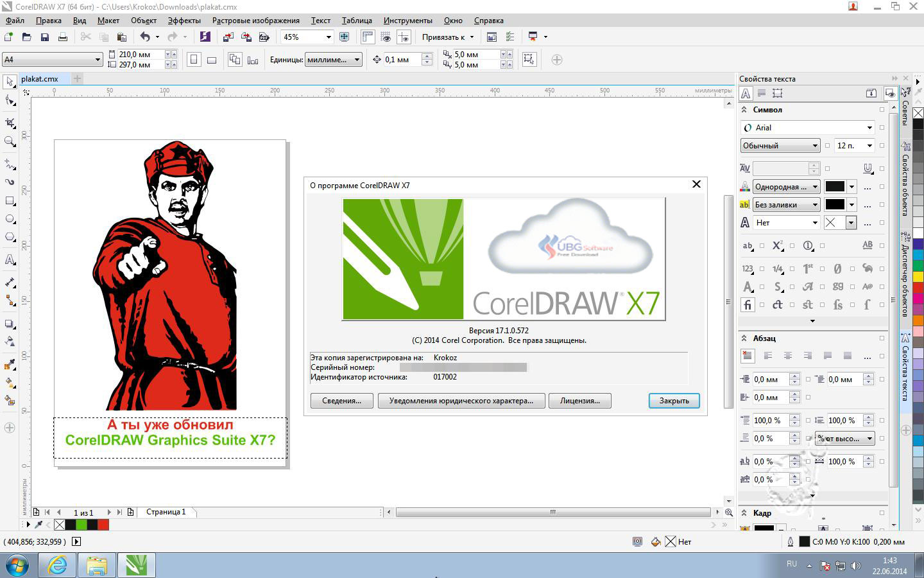
Task: Launch the Corel CONNECT search icon
Action: point(205,37)
